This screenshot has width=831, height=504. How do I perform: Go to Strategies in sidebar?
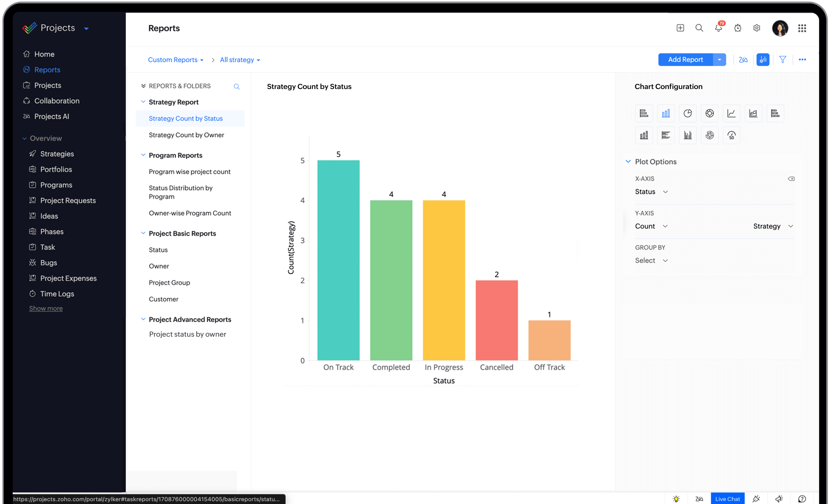(x=57, y=154)
